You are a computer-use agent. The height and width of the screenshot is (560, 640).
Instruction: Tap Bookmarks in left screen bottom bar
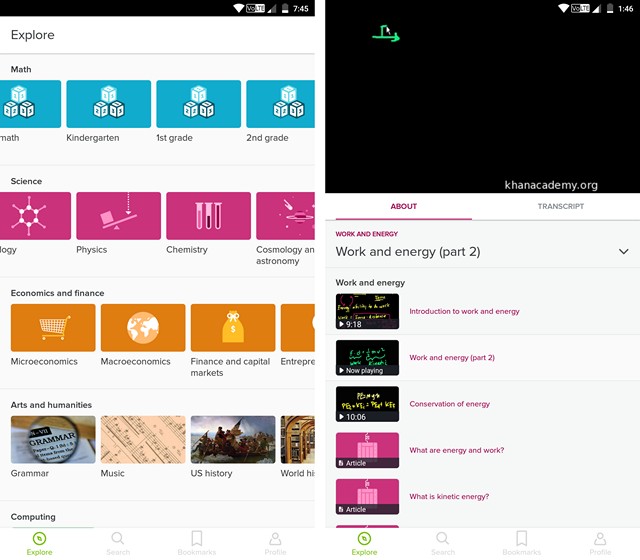click(197, 544)
